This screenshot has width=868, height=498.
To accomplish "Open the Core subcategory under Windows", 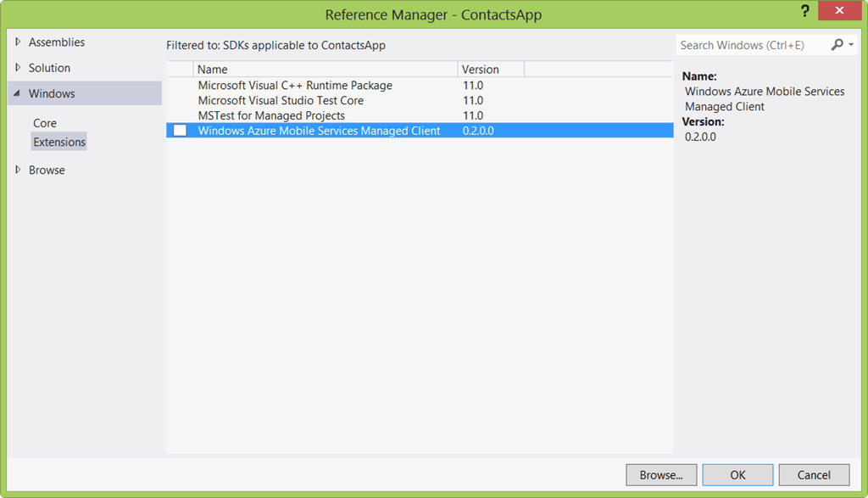I will click(45, 123).
